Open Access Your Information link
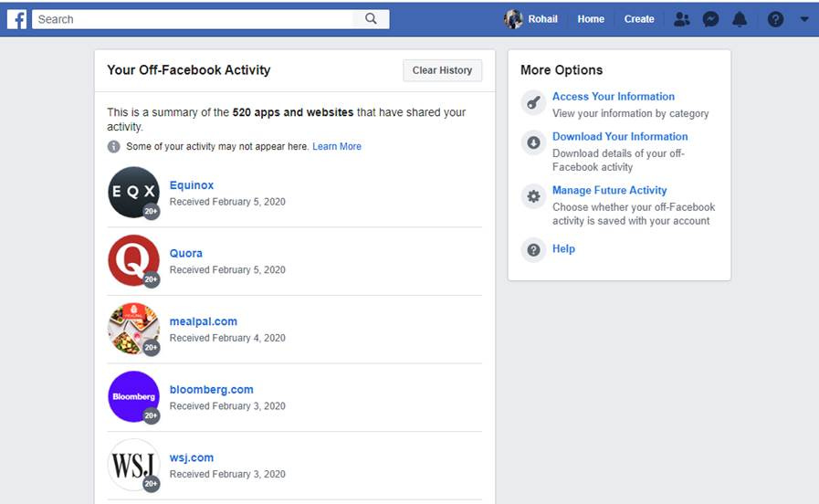The image size is (819, 504). (614, 97)
